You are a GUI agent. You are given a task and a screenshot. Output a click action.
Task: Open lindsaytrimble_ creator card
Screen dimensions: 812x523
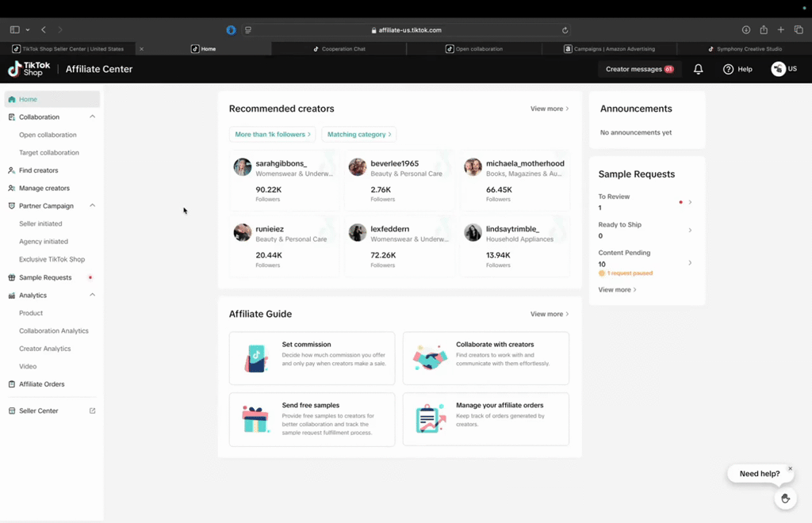[514, 246]
